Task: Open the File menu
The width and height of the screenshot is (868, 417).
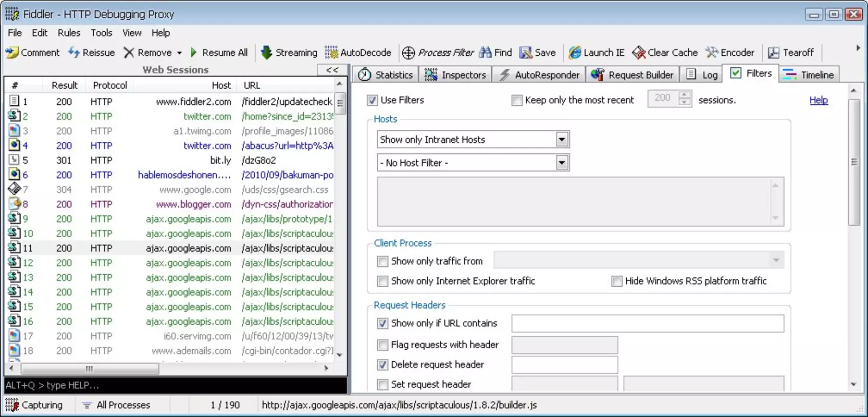Action: [x=15, y=33]
